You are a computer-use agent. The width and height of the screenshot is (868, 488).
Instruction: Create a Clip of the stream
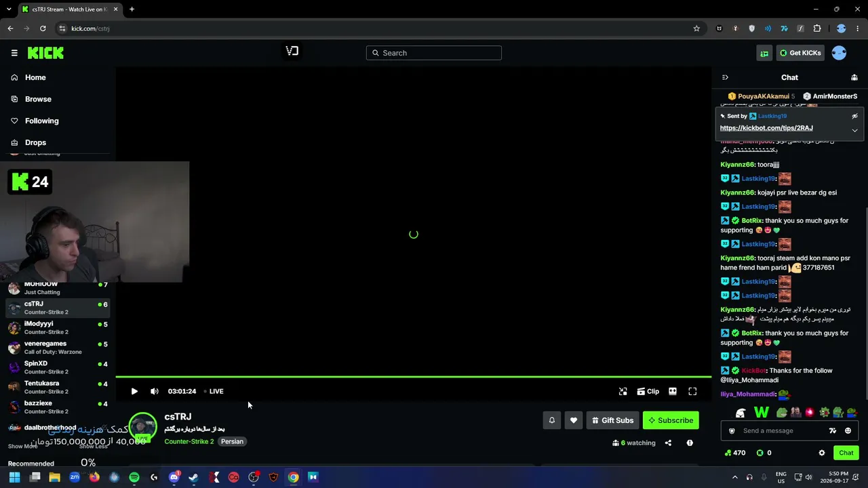point(648,391)
